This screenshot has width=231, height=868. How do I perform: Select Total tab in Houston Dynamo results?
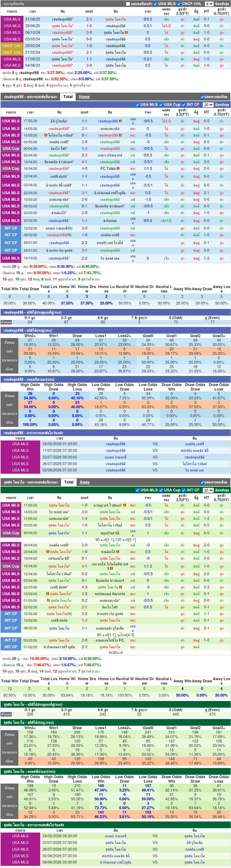pos(69,482)
